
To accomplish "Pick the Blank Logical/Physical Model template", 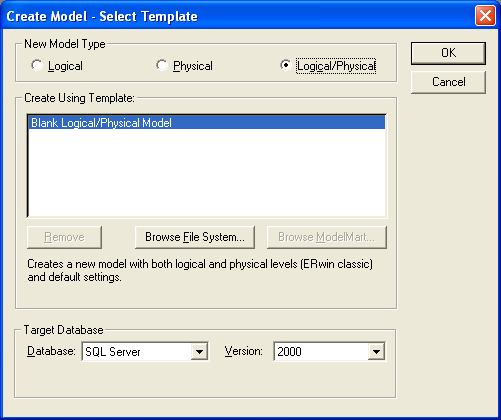I will [x=207, y=123].
